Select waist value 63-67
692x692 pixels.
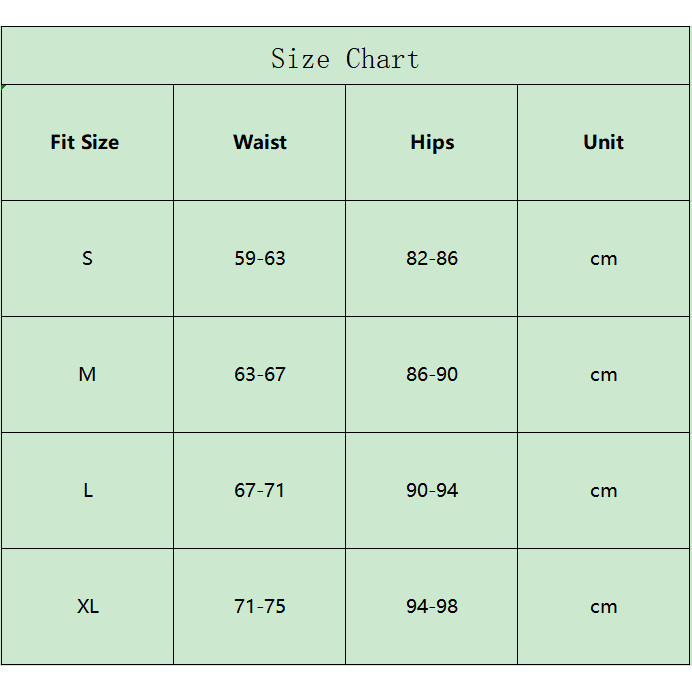[x=260, y=374]
